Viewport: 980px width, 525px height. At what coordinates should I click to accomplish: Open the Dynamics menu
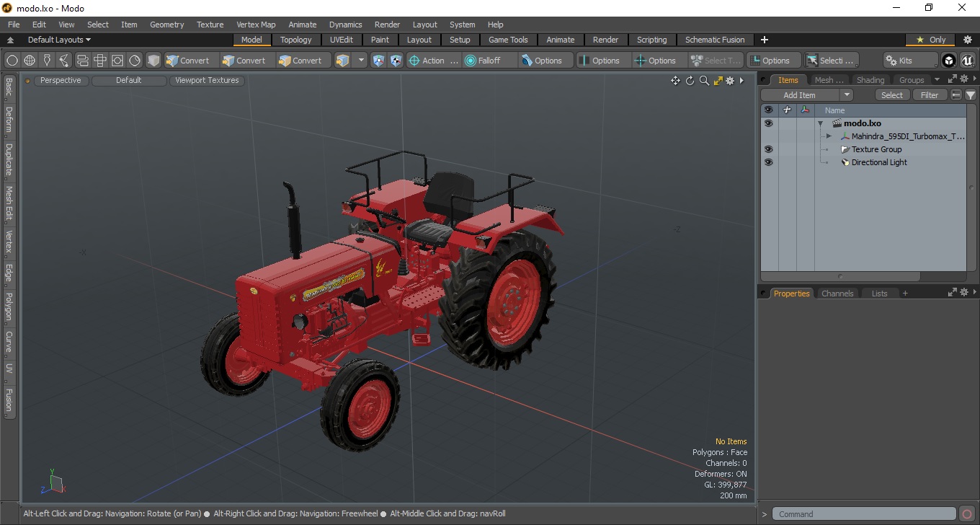[x=345, y=25]
